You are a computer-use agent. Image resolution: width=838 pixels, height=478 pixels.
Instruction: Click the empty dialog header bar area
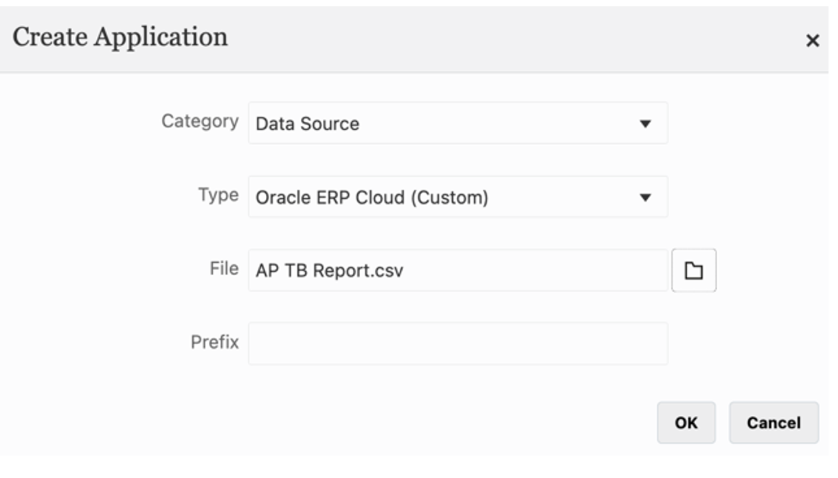click(500, 40)
